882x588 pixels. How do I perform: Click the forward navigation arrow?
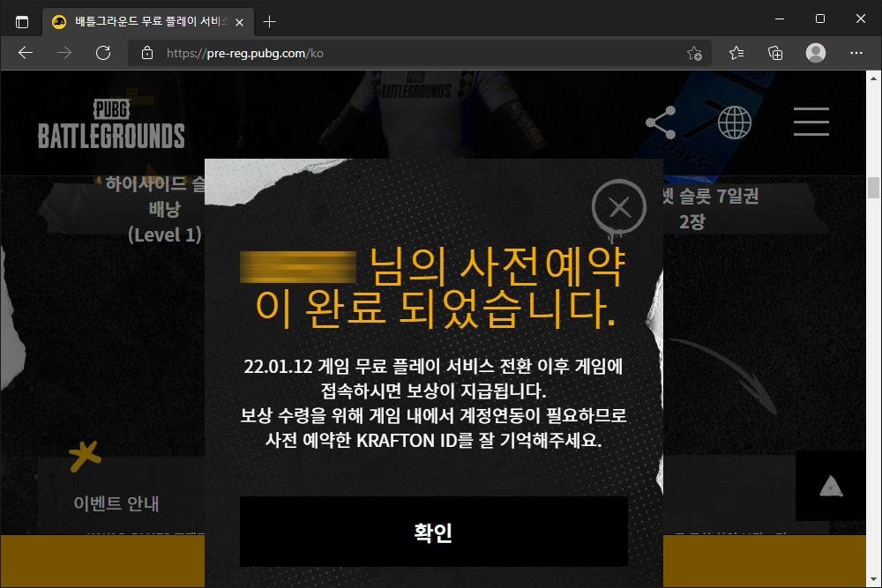64,53
